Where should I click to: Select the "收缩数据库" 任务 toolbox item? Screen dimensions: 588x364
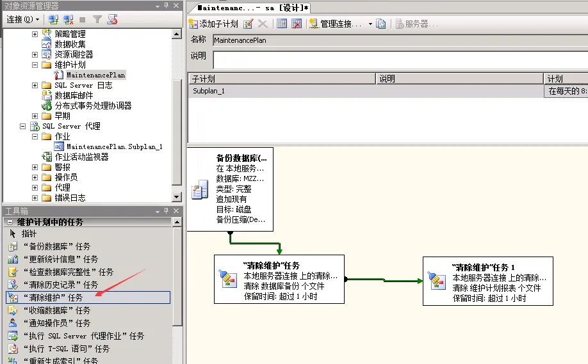click(x=88, y=310)
